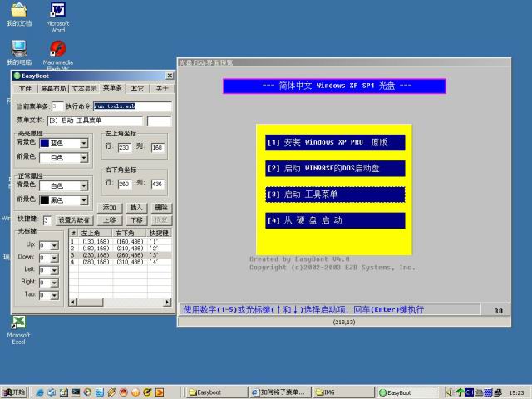Expand the Tab cursor key dropdown
This screenshot has width=532, height=399.
click(x=54, y=296)
